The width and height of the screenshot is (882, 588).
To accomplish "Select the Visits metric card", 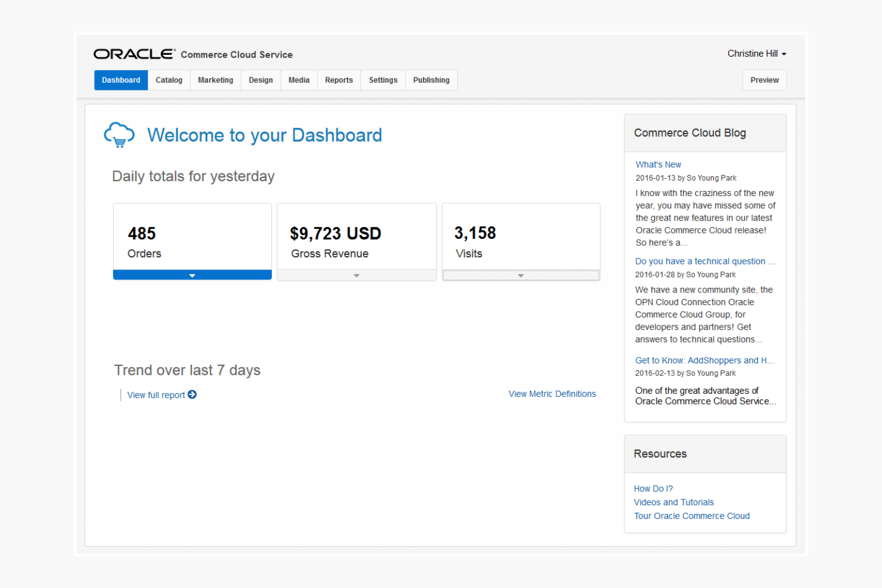I will click(520, 238).
